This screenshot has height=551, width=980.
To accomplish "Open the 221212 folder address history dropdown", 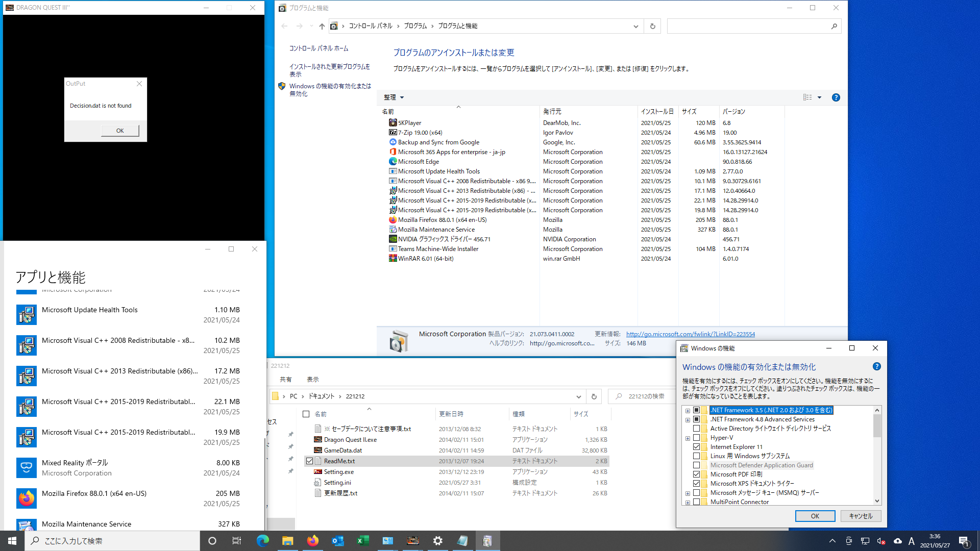I will [x=579, y=396].
